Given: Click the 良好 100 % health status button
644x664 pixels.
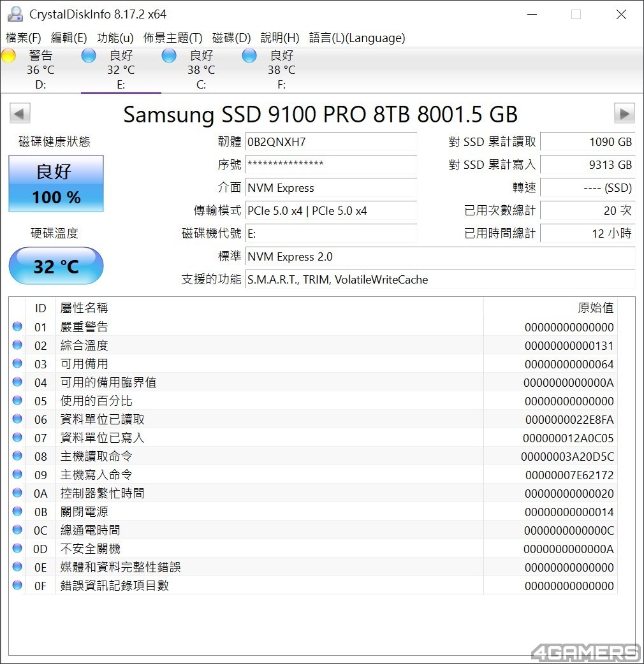Looking at the screenshot, I should (x=56, y=184).
